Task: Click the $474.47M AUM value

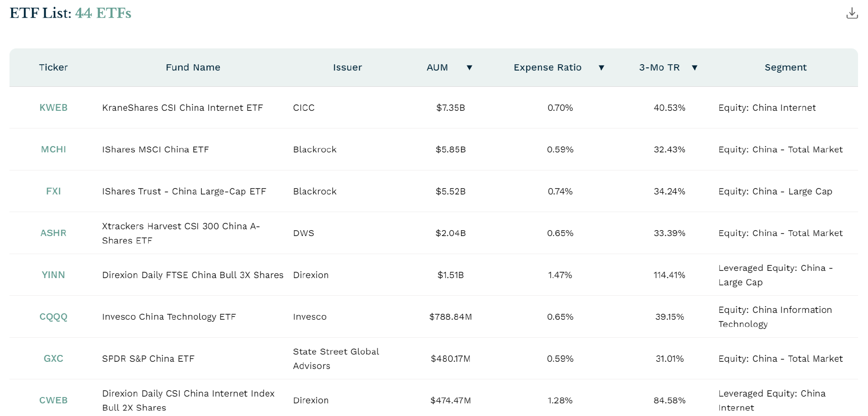Action: tap(450, 400)
